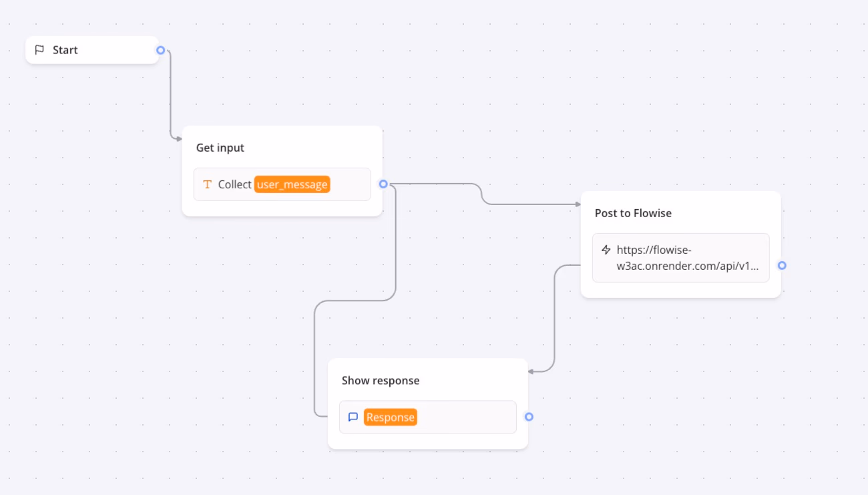This screenshot has height=495, width=868.
Task: Click the text input T icon in Collect block
Action: coord(207,184)
